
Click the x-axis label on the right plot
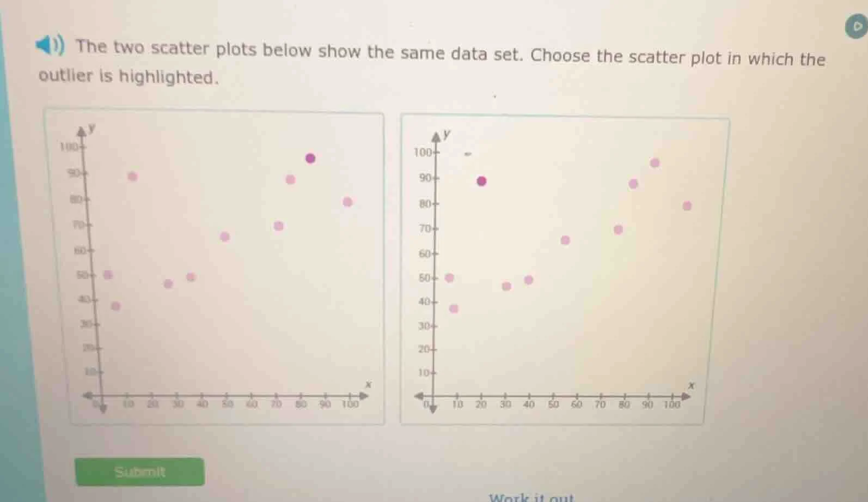click(x=692, y=386)
